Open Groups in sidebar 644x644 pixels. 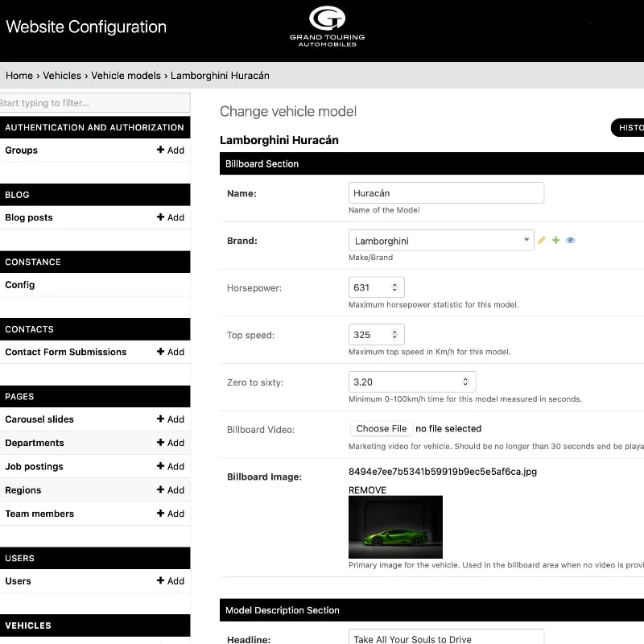[x=22, y=150]
